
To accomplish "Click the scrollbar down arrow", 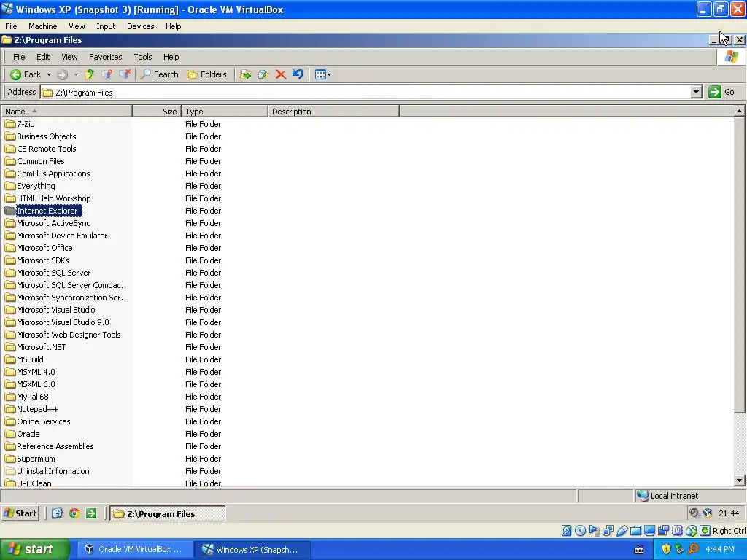I will [x=740, y=481].
